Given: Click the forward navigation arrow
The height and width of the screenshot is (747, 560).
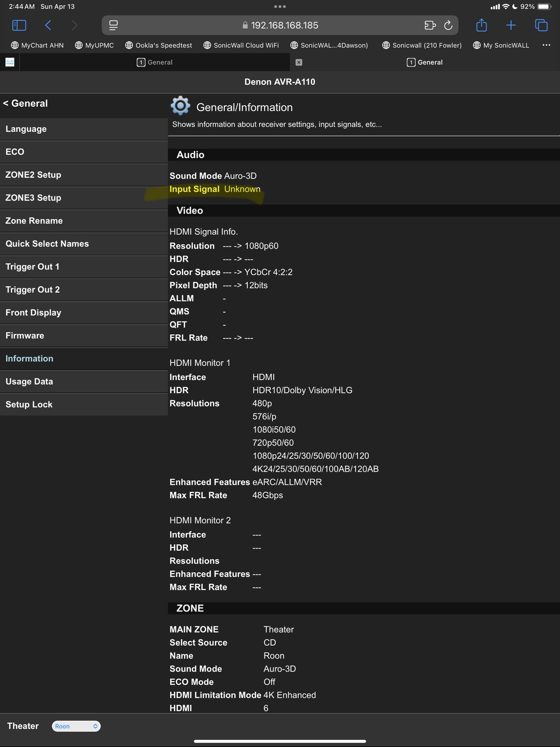Looking at the screenshot, I should 74,25.
